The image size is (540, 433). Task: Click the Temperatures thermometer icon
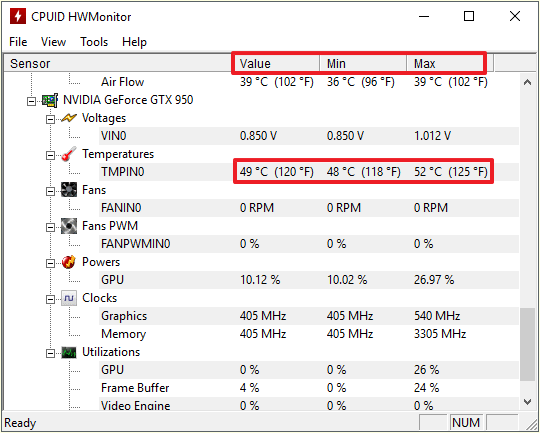(69, 154)
